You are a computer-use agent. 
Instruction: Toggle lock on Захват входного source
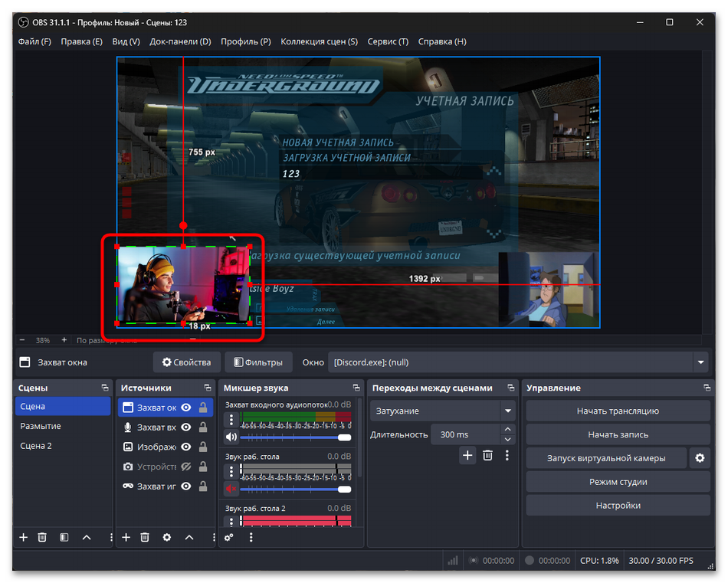point(203,427)
